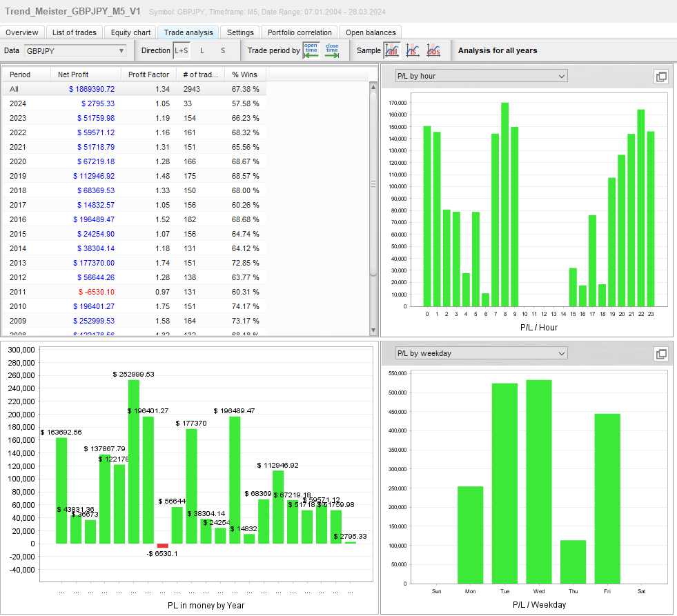This screenshot has height=616, width=677.
Task: Select the 2011 row in period table
Action: coord(135,292)
